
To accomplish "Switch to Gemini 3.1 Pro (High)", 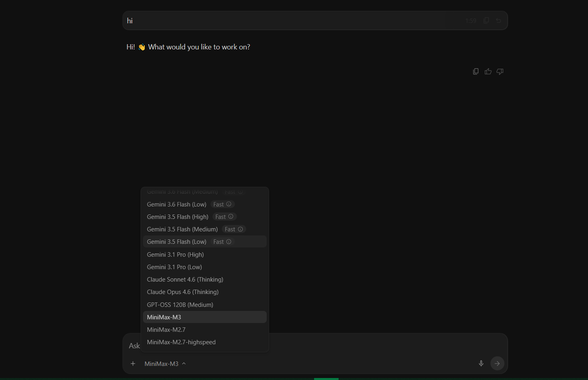I will pos(205,254).
